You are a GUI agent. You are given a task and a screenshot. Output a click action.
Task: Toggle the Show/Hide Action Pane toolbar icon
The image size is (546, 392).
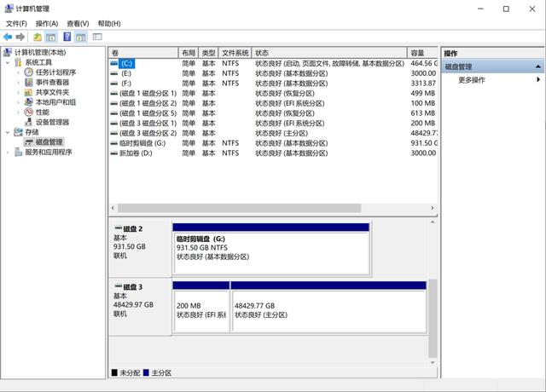point(81,37)
